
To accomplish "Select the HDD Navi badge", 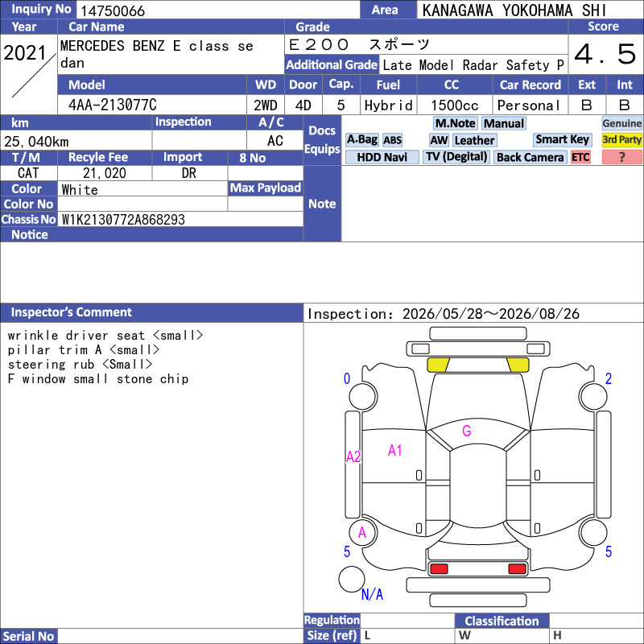I will tap(382, 157).
